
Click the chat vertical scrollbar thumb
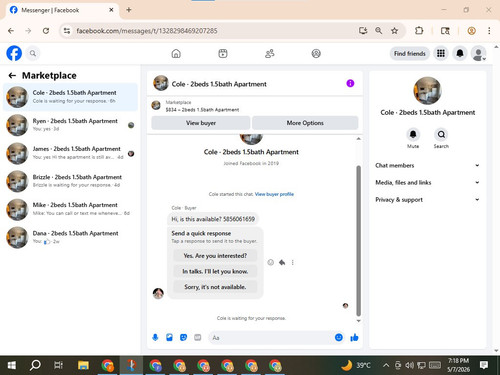point(359,240)
